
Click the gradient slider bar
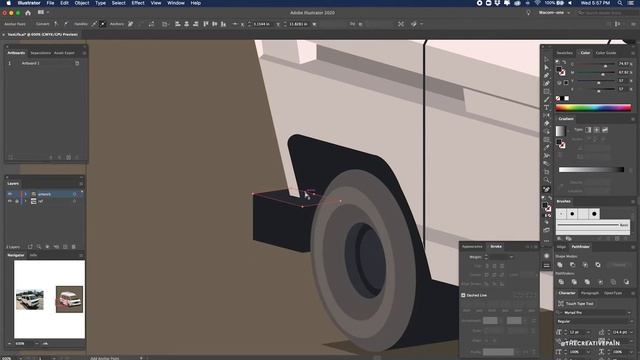tap(591, 169)
